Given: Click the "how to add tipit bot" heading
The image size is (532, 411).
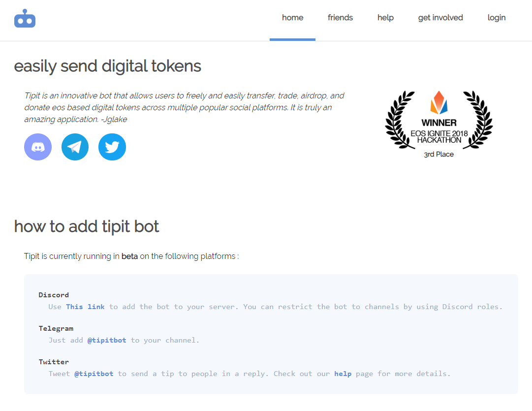Looking at the screenshot, I should (x=87, y=226).
